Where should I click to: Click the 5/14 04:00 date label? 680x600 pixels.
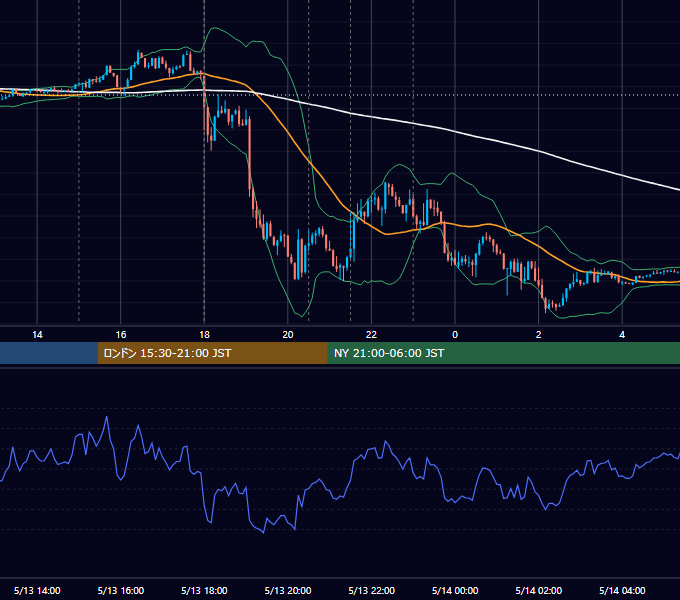coord(622,590)
